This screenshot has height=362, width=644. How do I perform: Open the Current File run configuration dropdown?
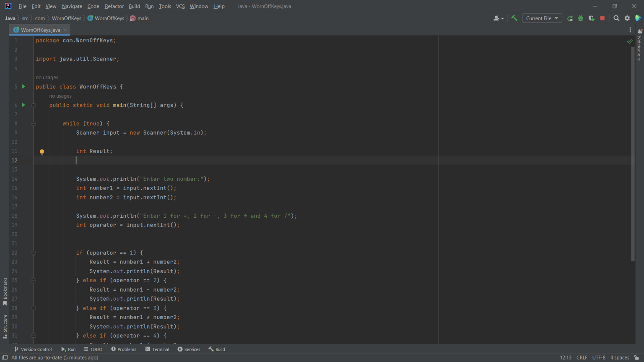coord(542,18)
